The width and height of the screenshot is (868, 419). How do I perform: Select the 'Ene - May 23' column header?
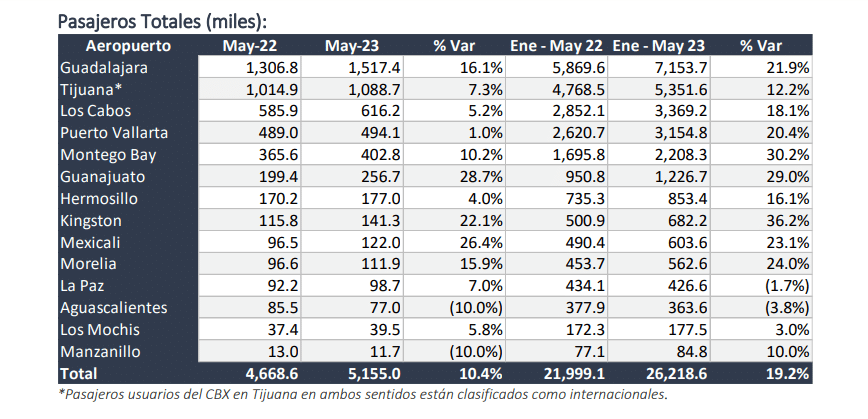(x=658, y=46)
